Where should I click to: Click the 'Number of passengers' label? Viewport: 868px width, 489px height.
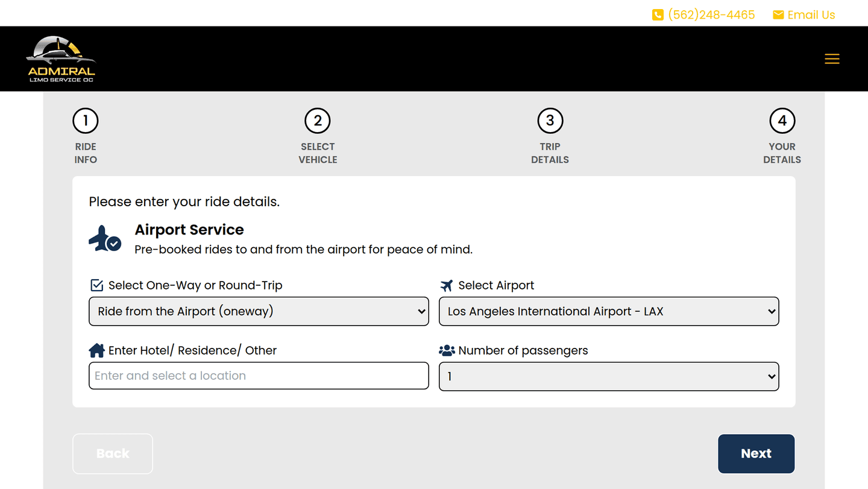[523, 350]
